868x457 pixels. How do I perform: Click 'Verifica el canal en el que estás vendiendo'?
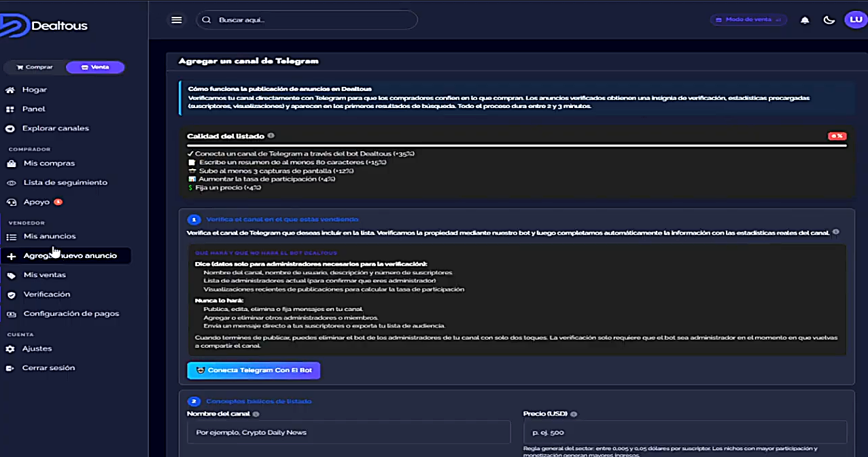coord(282,219)
